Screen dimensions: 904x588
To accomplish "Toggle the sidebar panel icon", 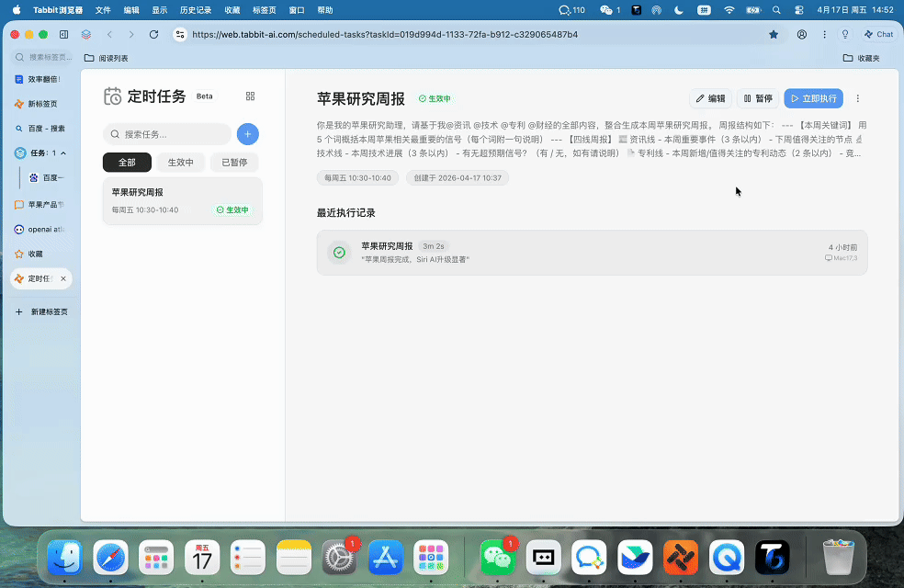I will pos(64,35).
